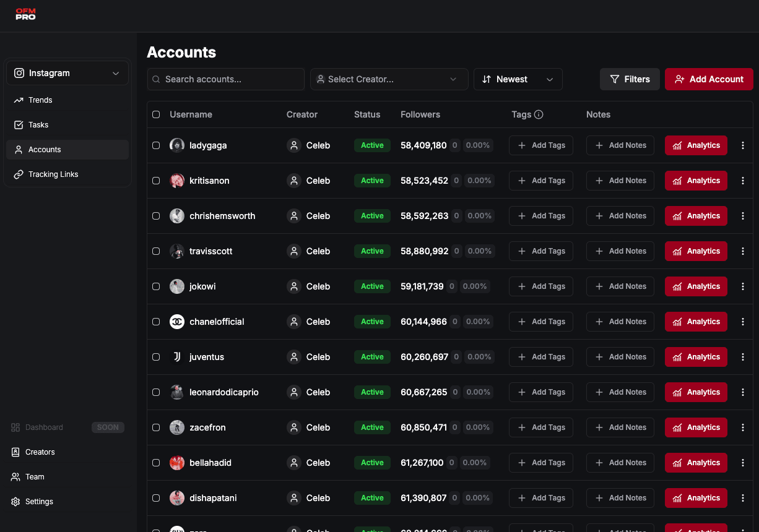
Task: Open more options for jokowi
Action: point(743,286)
